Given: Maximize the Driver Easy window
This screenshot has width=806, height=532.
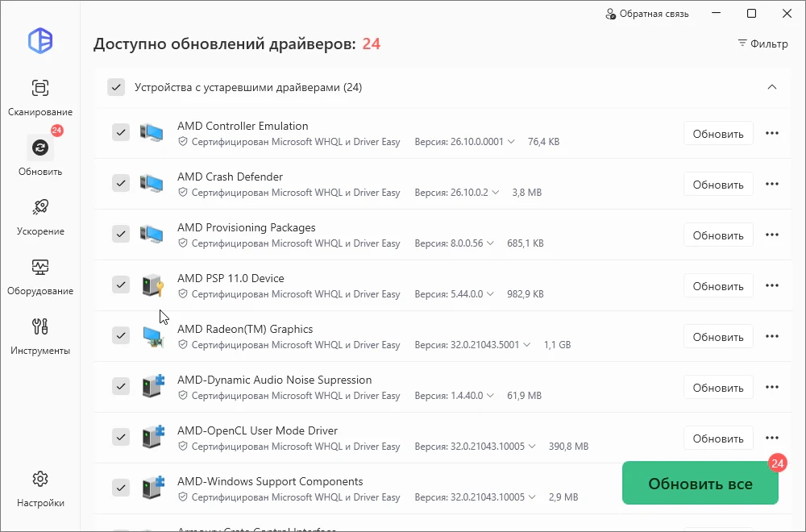Looking at the screenshot, I should pyautogui.click(x=751, y=14).
